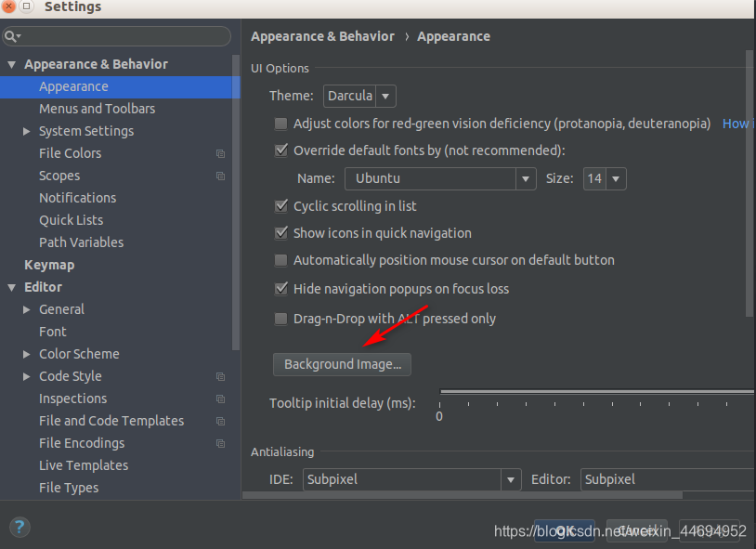Open Notifications settings page
756x549 pixels.
tap(78, 198)
